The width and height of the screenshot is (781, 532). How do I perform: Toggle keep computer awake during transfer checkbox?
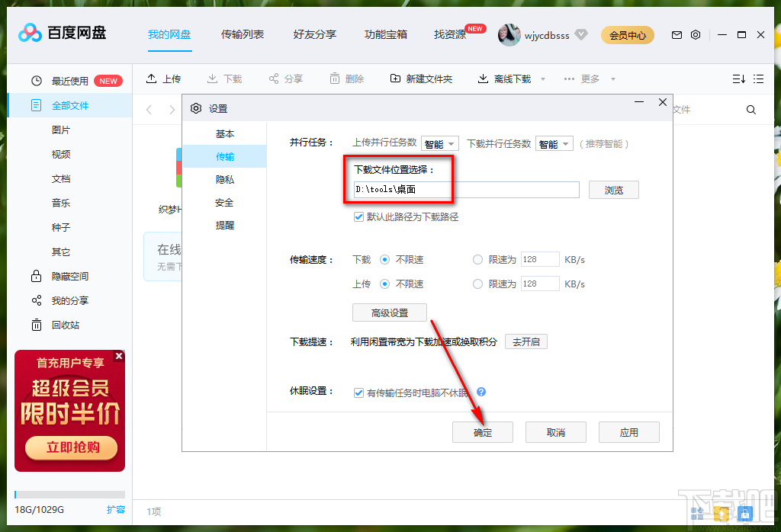[358, 393]
